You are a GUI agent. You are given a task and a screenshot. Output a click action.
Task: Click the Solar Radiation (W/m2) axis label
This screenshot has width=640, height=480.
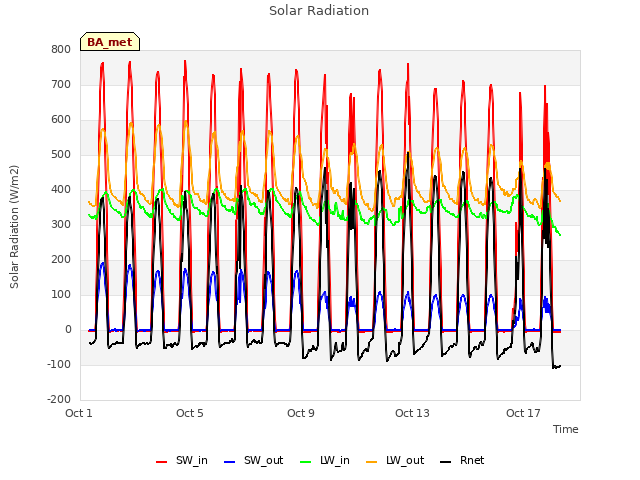coord(14,227)
